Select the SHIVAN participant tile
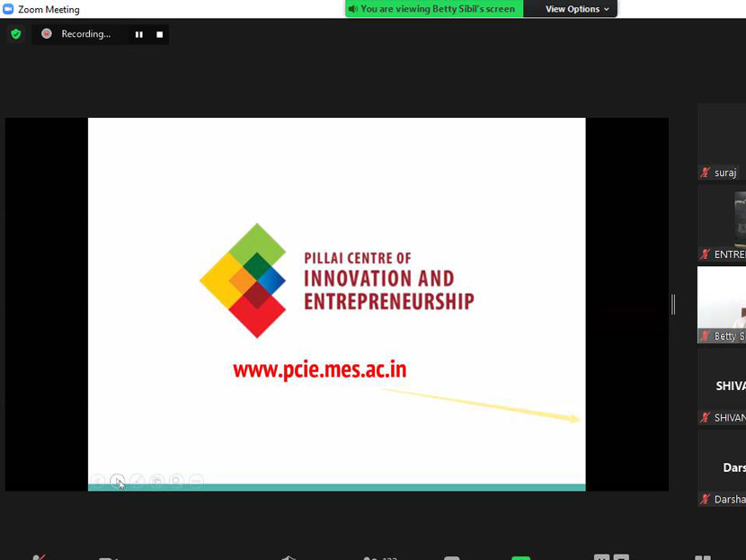The image size is (746, 560). 722,387
